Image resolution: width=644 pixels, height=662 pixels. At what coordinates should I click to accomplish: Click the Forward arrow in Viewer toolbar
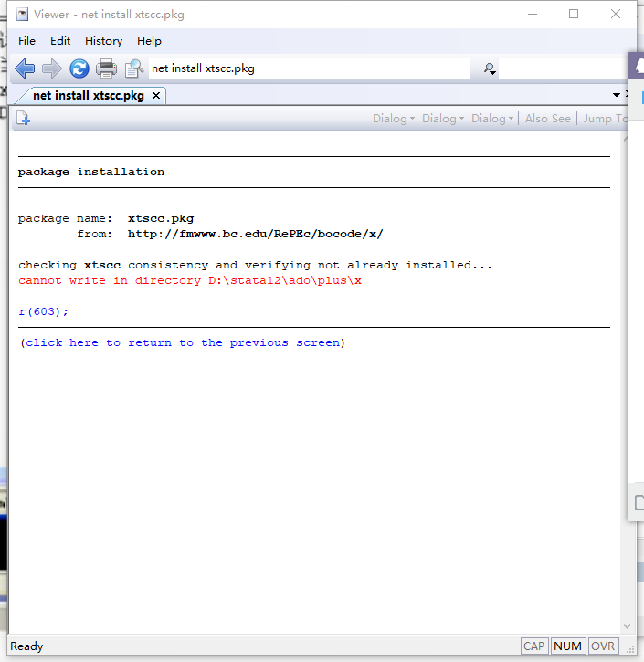tap(52, 68)
